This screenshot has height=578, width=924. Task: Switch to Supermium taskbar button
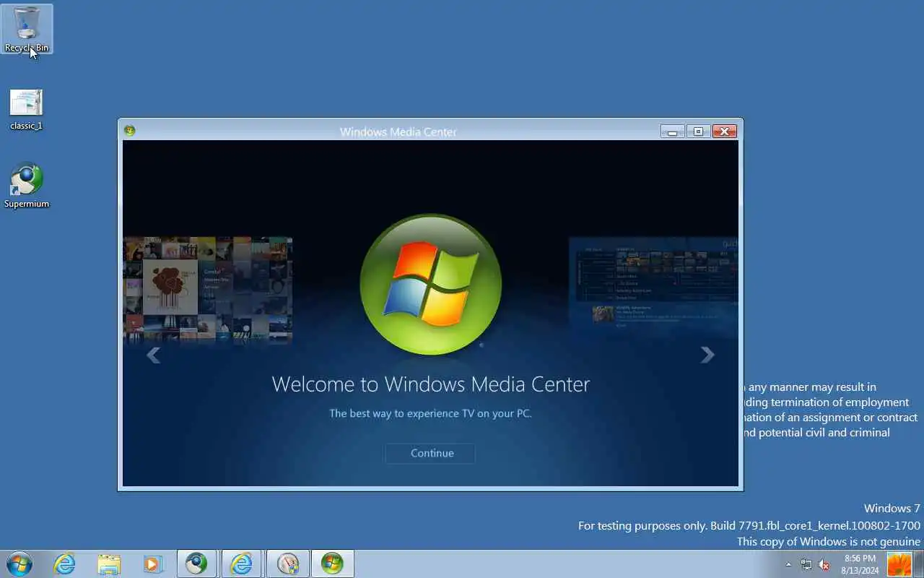(196, 564)
